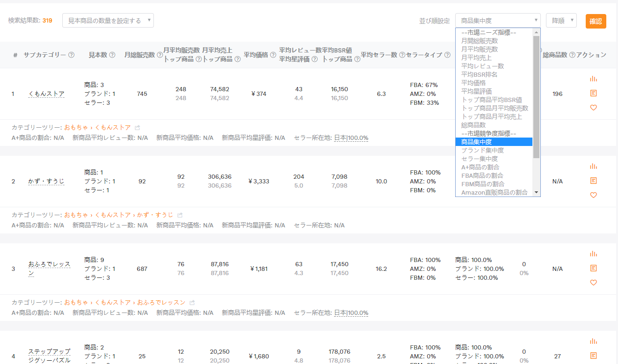Click search result count 319
The height and width of the screenshot is (364, 618).
click(x=47, y=21)
